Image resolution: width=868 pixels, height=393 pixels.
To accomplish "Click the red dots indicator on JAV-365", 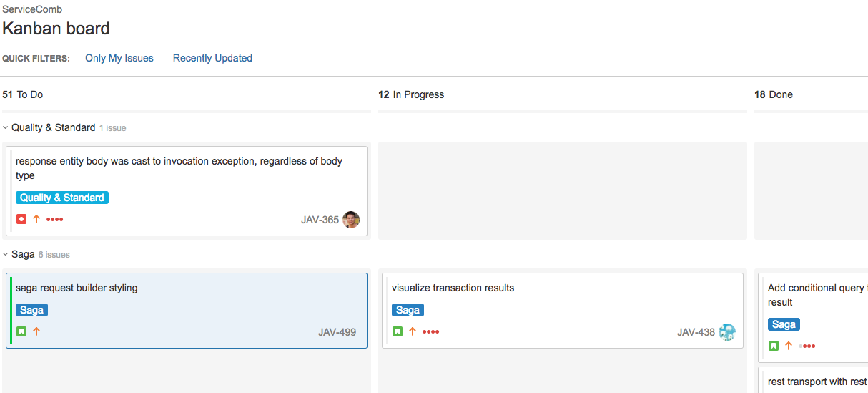I will [x=54, y=219].
